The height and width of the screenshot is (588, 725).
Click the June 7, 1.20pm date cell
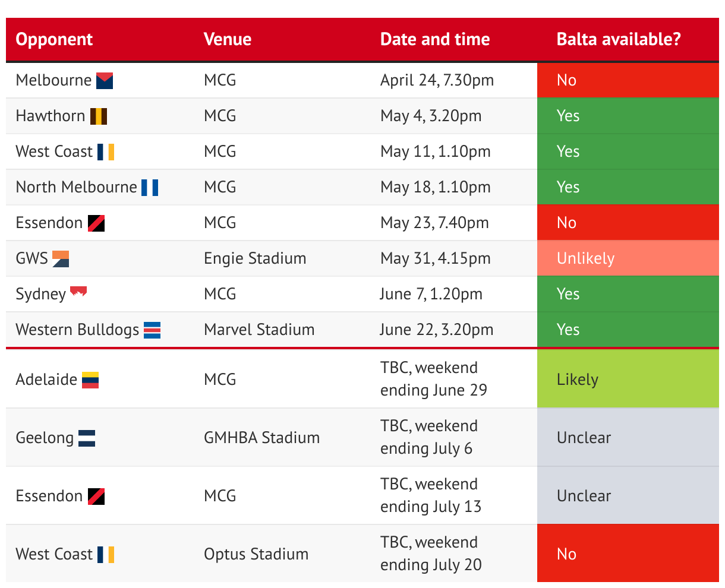431,294
